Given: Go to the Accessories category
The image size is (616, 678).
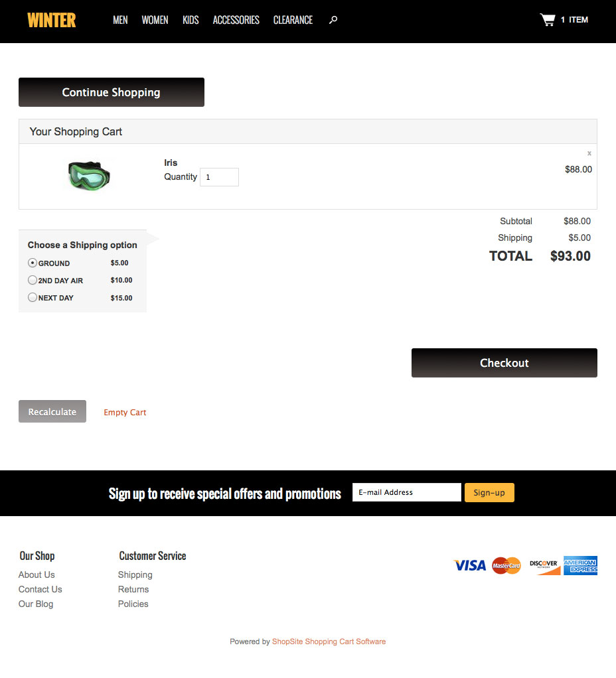Looking at the screenshot, I should (x=236, y=20).
